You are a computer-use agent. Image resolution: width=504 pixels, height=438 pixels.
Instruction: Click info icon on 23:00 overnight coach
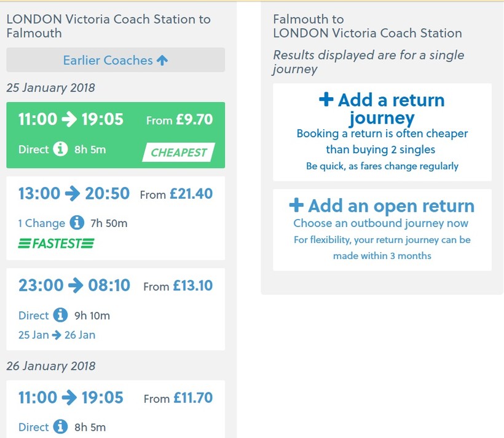60,315
